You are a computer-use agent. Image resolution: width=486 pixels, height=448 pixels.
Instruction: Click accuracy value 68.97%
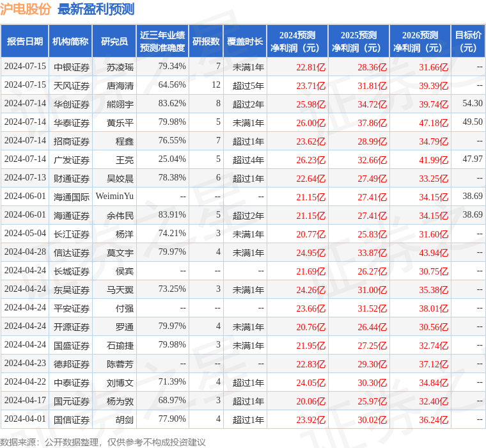(172, 400)
